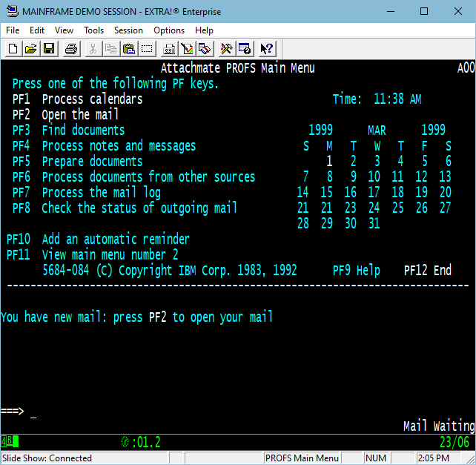Image resolution: width=476 pixels, height=465 pixels.
Task: Click the Copy toolbar icon
Action: 110,49
